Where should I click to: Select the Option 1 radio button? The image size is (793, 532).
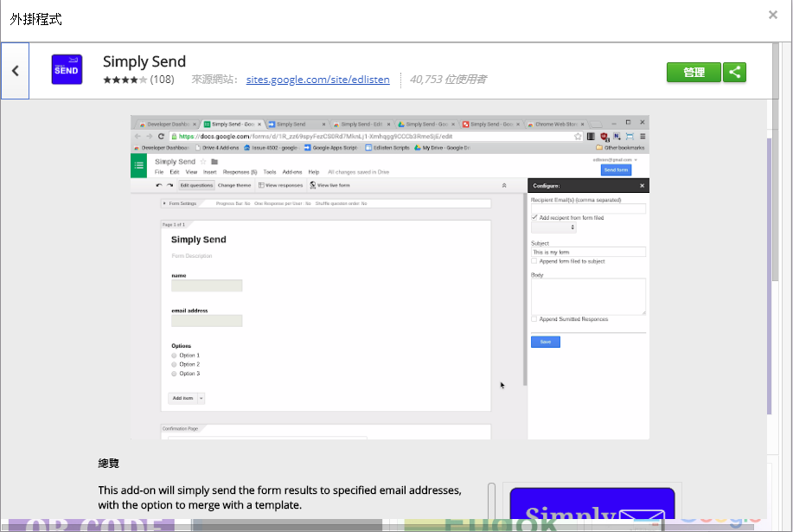coord(174,356)
